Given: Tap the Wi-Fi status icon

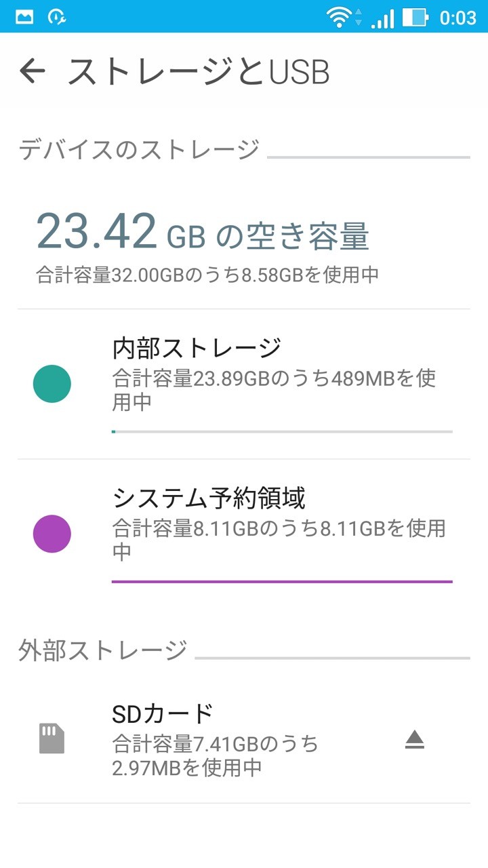Looking at the screenshot, I should click(x=339, y=17).
